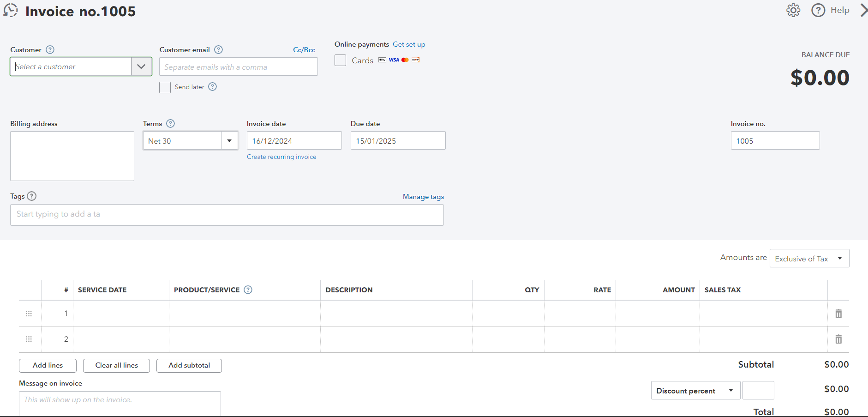This screenshot has height=417, width=868.
Task: Click Create recurring invoice link
Action: pos(281,157)
